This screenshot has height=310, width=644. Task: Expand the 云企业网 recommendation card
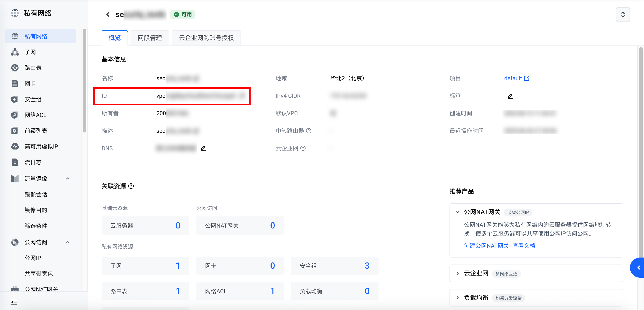(458, 273)
